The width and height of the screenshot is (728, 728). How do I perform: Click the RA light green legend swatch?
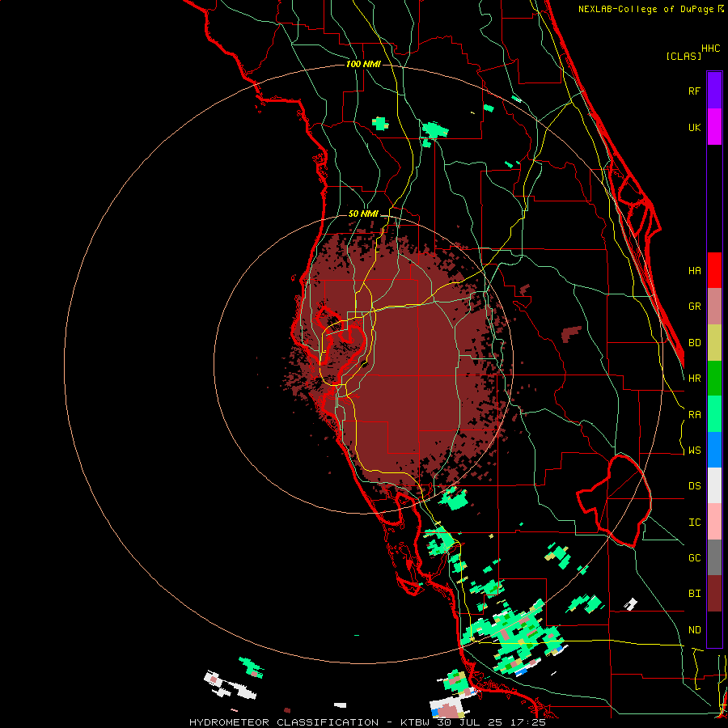pyautogui.click(x=714, y=414)
